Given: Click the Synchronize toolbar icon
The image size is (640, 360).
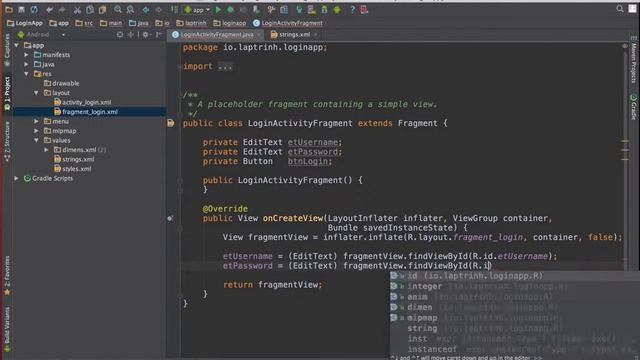Looking at the screenshot, I should 34,9.
